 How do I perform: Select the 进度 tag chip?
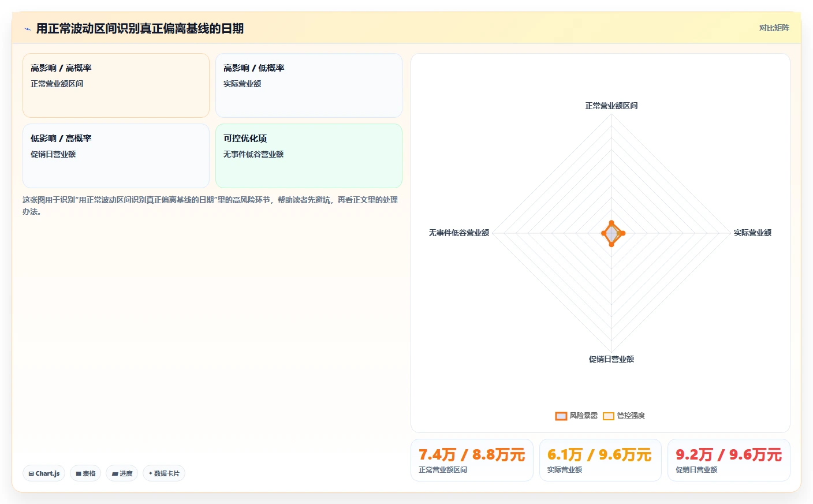122,473
